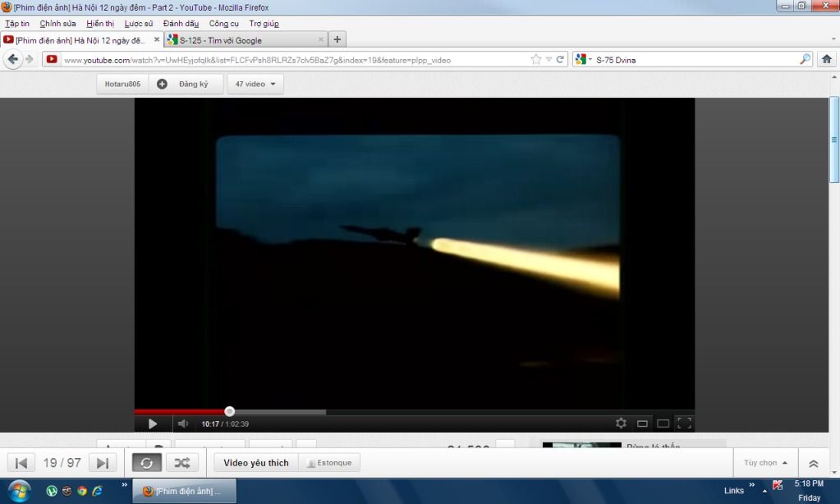Viewport: 840px width, 504px height.
Task: Open the Hotaru805 channel page
Action: click(x=122, y=84)
